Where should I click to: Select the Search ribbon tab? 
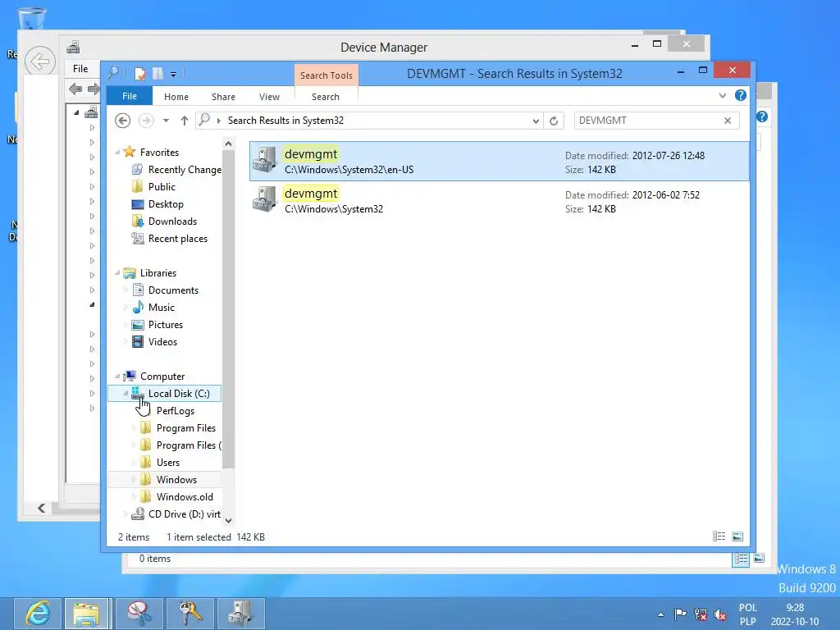click(326, 97)
